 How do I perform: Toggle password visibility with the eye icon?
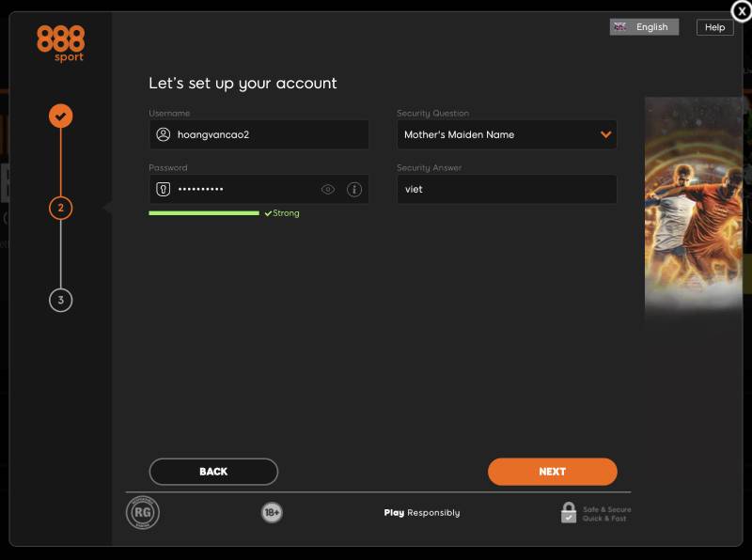coord(328,189)
